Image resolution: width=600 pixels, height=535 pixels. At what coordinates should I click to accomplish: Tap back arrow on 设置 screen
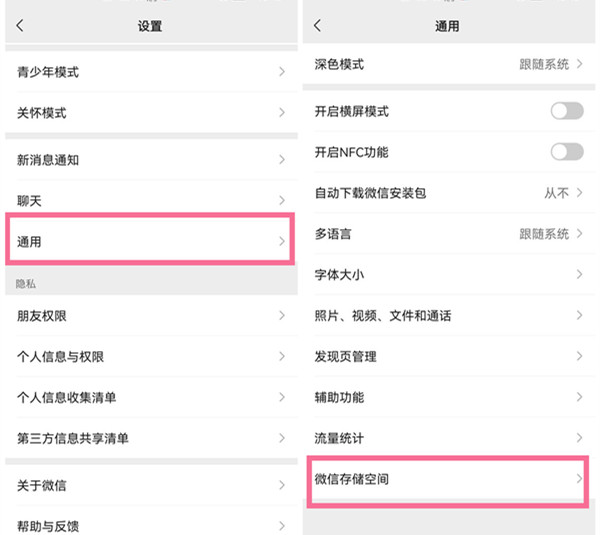click(x=20, y=26)
